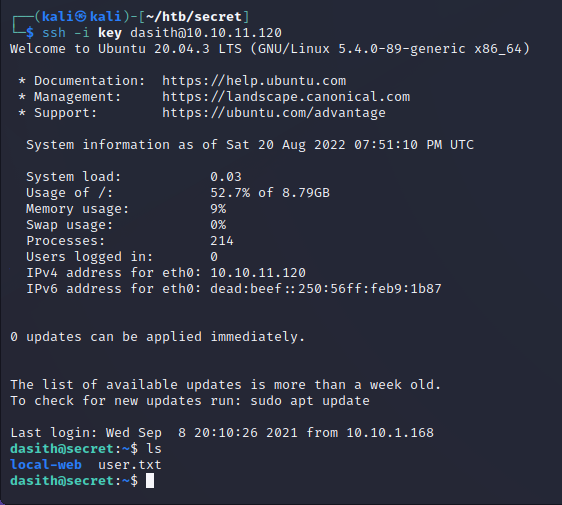562x505 pixels.
Task: Click the Kali skull icon in prompt
Action: 81,16
